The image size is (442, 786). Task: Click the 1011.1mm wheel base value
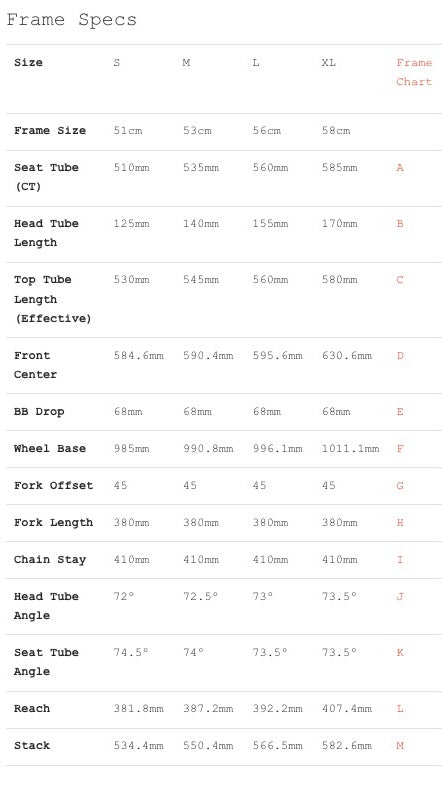(350, 449)
